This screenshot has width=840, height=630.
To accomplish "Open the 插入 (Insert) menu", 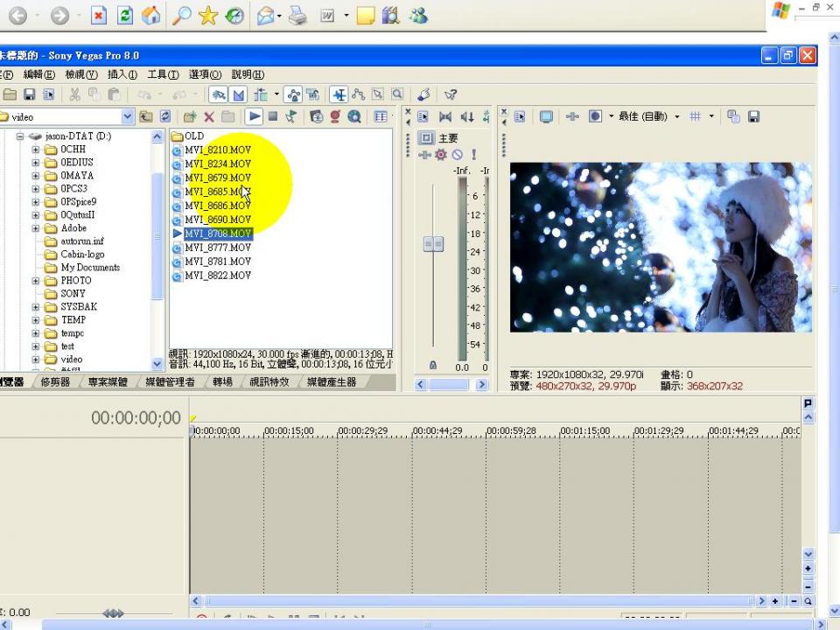I will pos(122,74).
